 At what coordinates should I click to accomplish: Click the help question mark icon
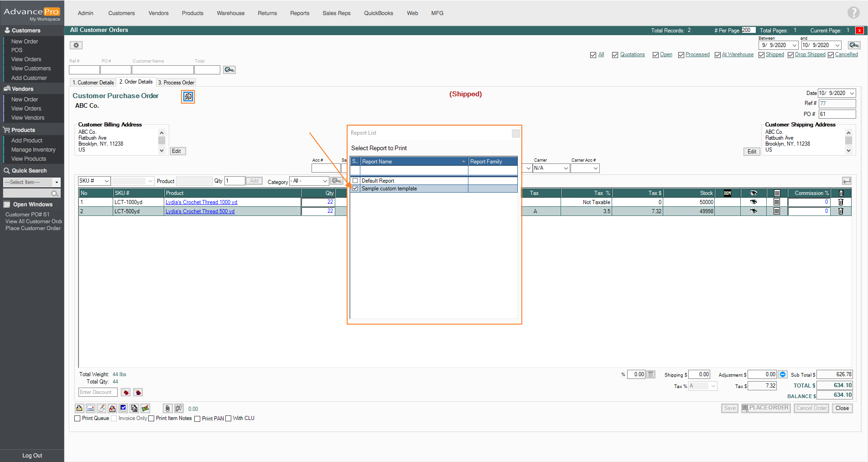pyautogui.click(x=853, y=13)
